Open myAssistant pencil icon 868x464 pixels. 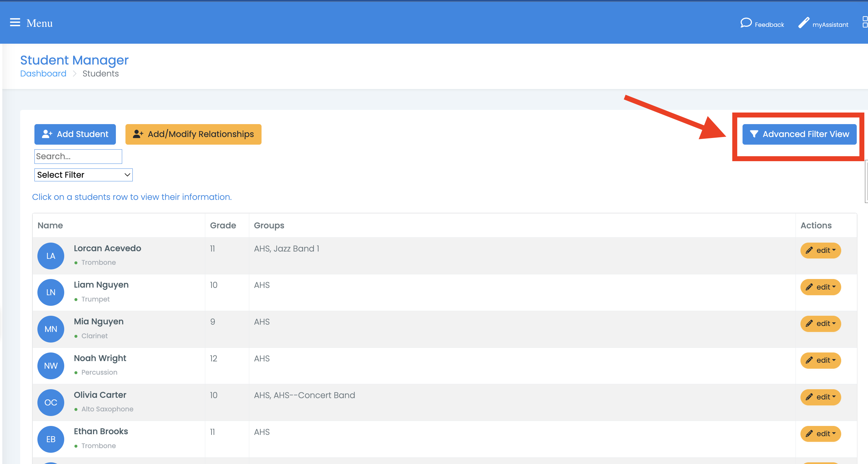804,23
